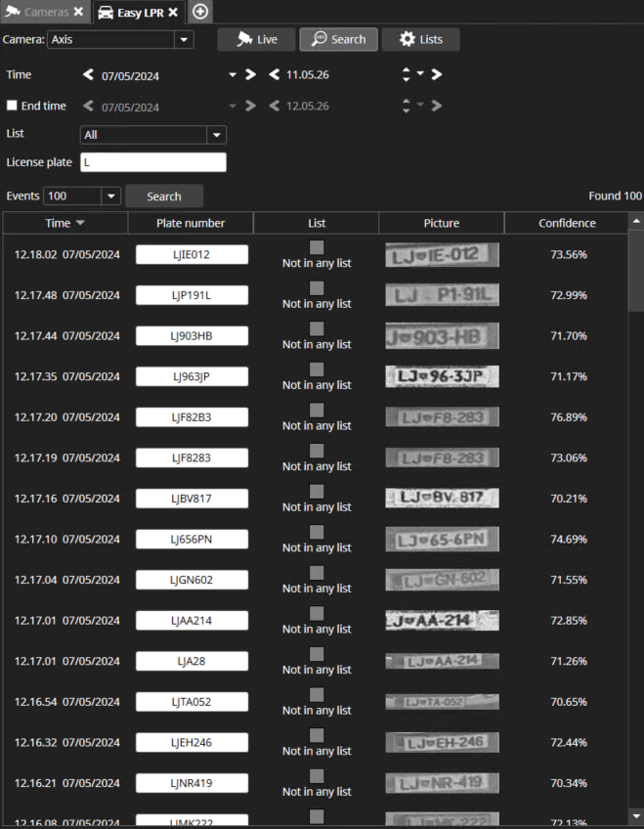644x829 pixels.
Task: Open the Search mode with the magnifier button
Action: [338, 39]
